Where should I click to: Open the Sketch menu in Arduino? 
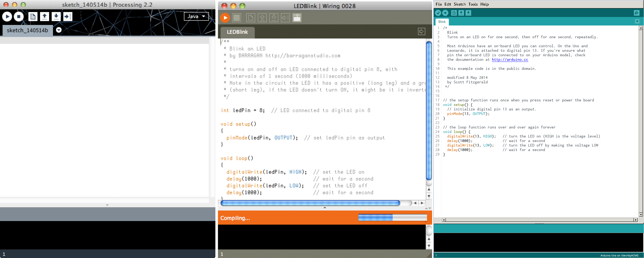point(459,4)
